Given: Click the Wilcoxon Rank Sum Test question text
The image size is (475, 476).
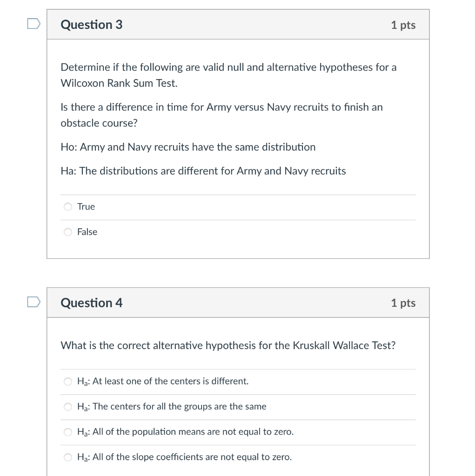Looking at the screenshot, I should [228, 75].
